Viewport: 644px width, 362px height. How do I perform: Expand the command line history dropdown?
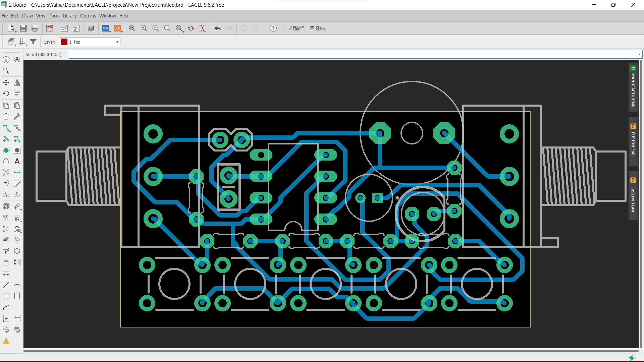coord(639,54)
